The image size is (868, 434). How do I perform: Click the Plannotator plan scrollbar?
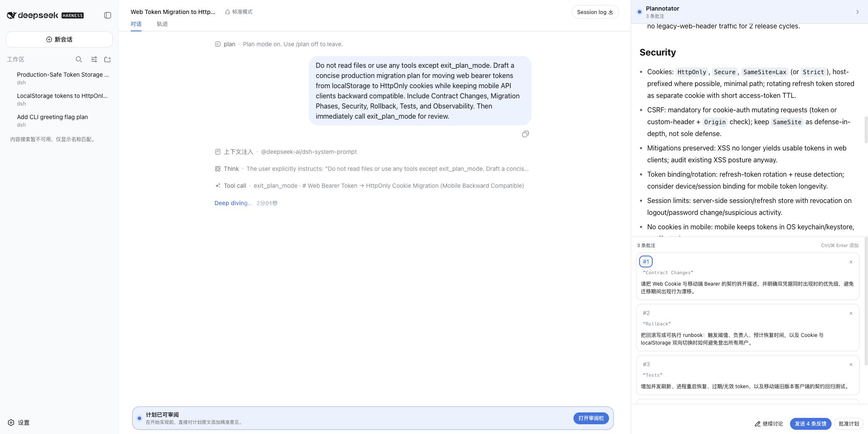coord(866,129)
